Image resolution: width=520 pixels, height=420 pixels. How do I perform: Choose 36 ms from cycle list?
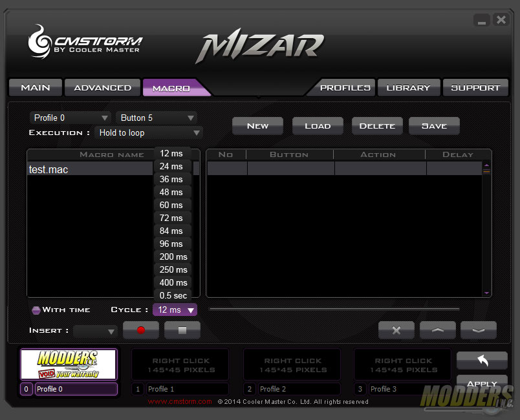(173, 179)
